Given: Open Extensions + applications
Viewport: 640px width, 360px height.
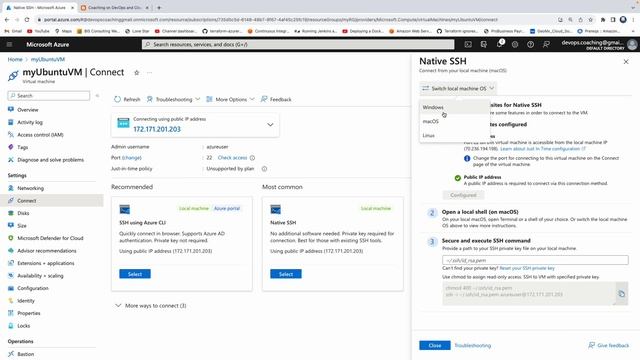Looking at the screenshot, I should (x=45, y=263).
